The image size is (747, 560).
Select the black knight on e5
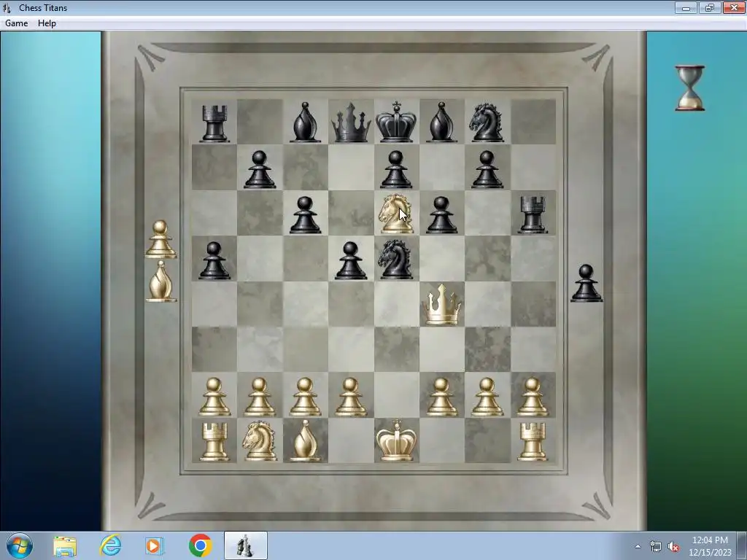[x=395, y=260]
